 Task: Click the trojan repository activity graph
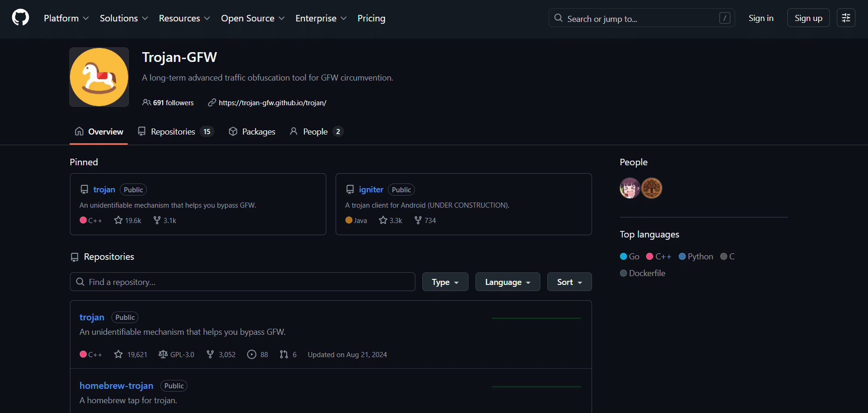point(536,318)
